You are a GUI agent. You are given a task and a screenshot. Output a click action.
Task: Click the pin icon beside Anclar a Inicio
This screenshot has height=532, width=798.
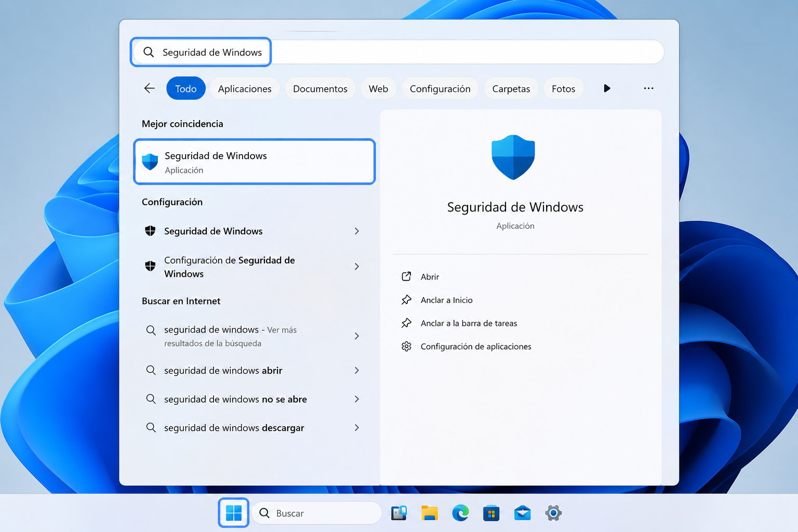coord(406,300)
